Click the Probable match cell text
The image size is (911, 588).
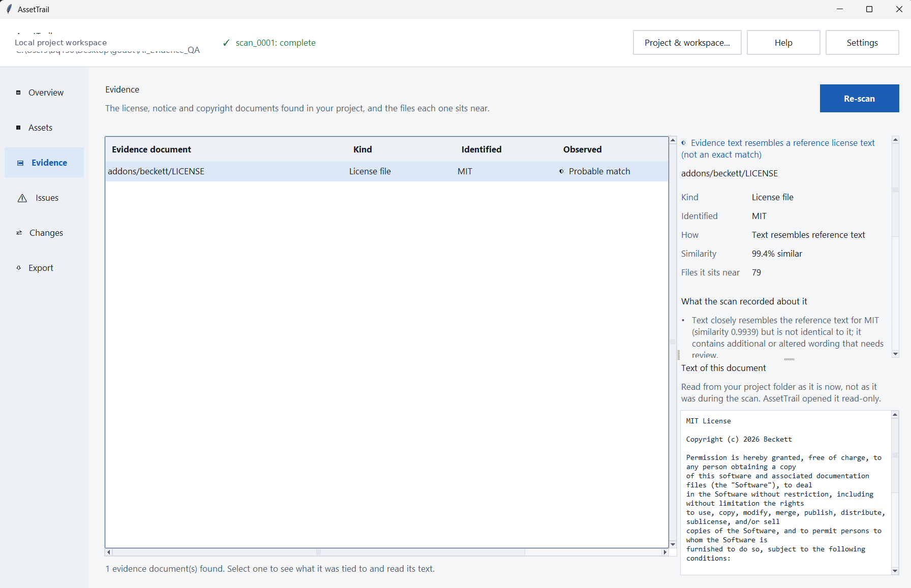click(599, 171)
